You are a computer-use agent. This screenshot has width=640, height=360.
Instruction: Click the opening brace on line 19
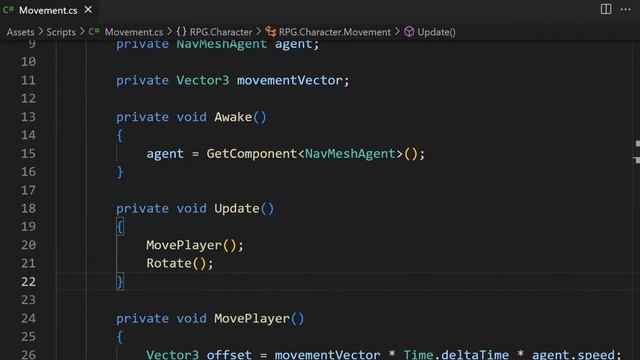point(120,227)
